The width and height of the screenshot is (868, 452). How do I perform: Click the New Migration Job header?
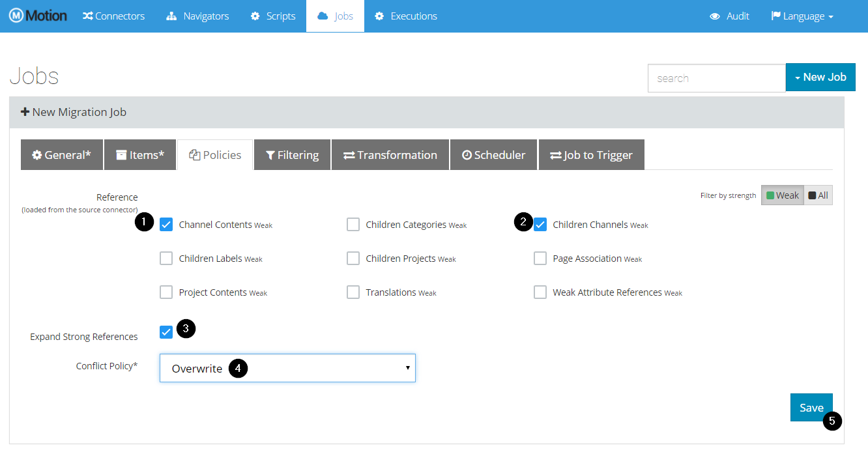click(427, 112)
